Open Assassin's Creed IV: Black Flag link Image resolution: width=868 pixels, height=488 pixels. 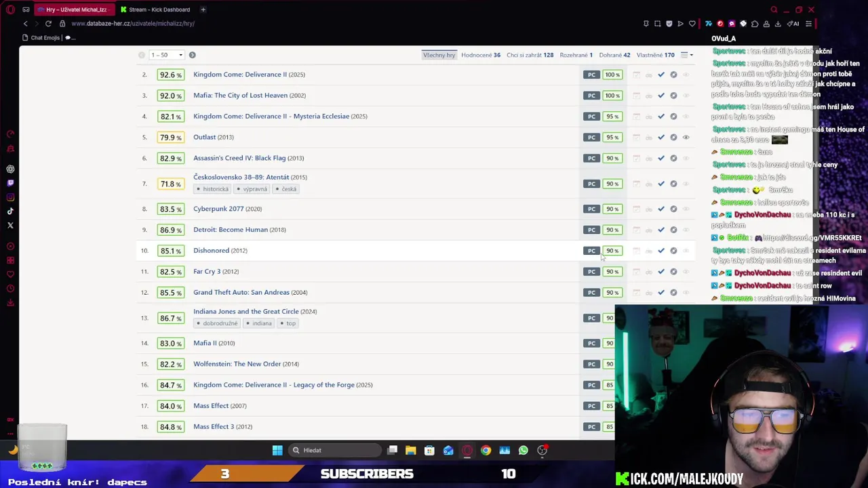point(239,158)
